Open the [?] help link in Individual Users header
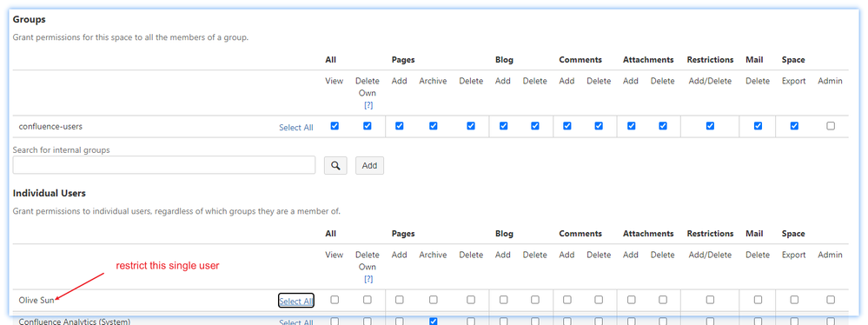Image resolution: width=868 pixels, height=325 pixels. point(368,279)
